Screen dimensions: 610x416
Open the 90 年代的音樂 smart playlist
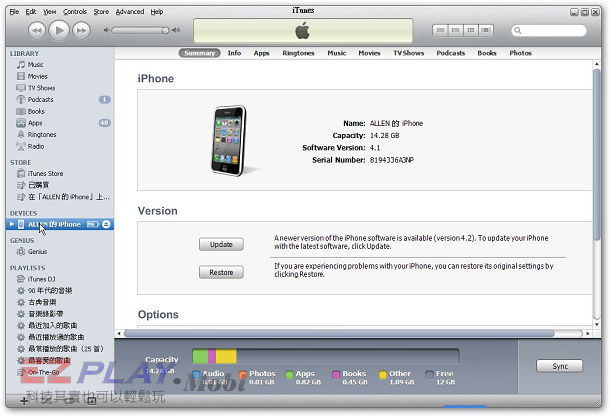pos(60,291)
